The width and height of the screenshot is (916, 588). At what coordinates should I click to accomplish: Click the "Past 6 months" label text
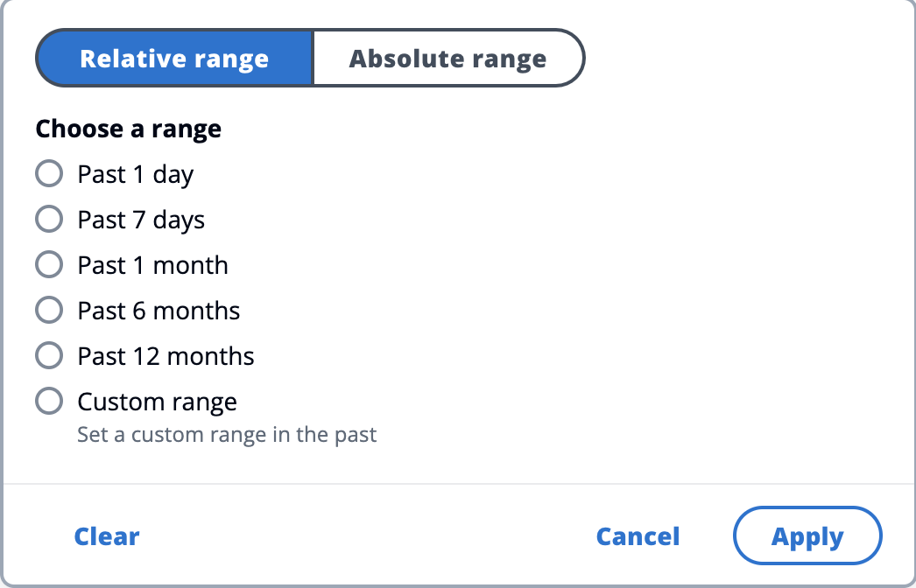coord(159,311)
